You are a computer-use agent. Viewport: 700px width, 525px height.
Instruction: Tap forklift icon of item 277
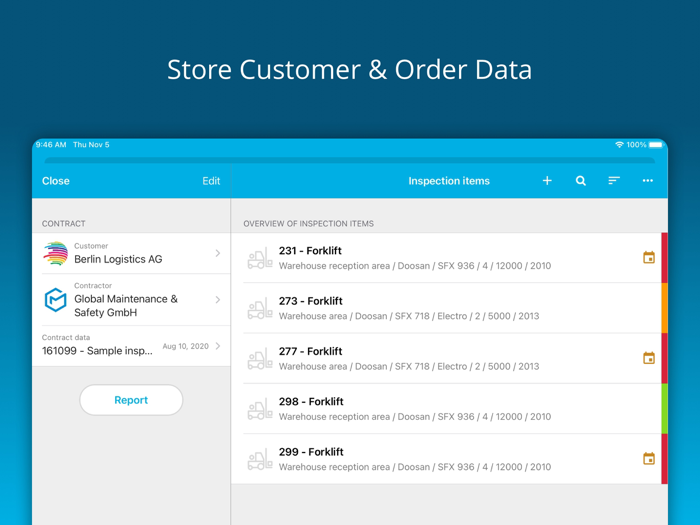tap(260, 358)
